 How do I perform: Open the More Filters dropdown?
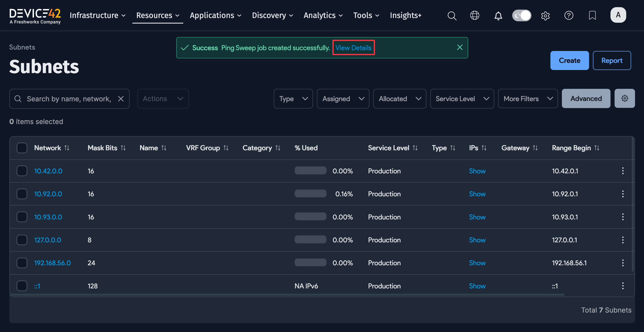(528, 99)
